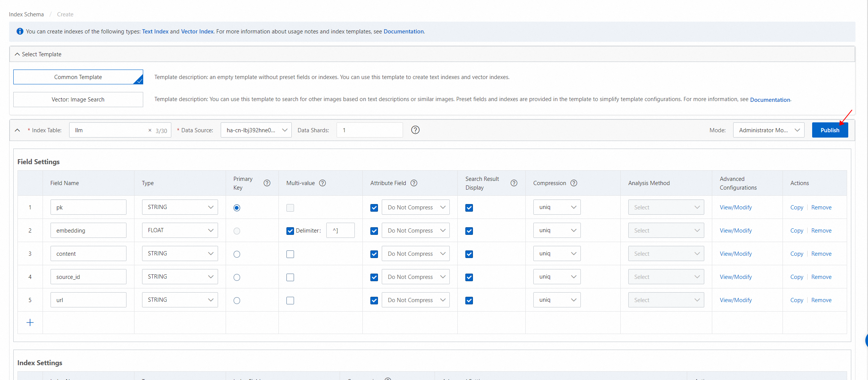
Task: Enable Multi-value for the url field
Action: point(290,301)
